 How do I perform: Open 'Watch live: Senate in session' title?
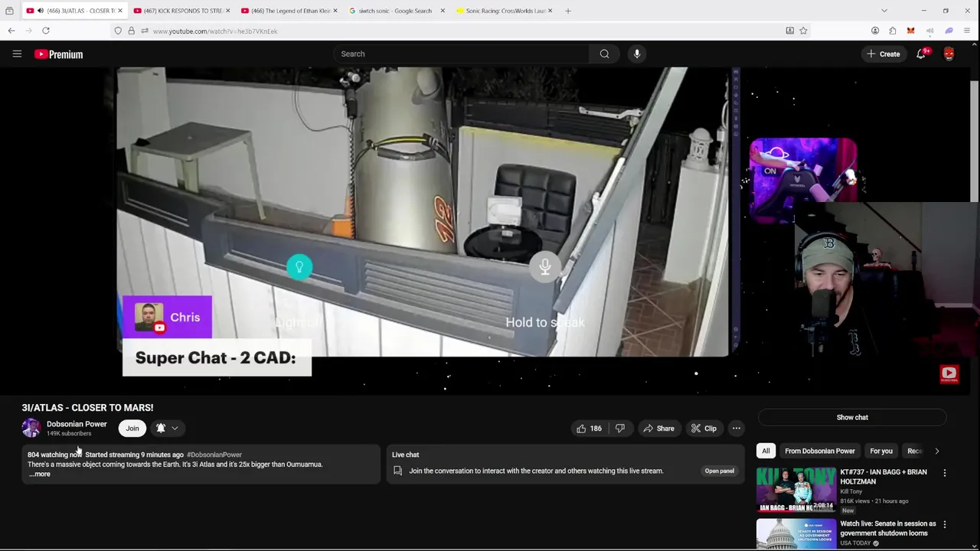pos(888,528)
